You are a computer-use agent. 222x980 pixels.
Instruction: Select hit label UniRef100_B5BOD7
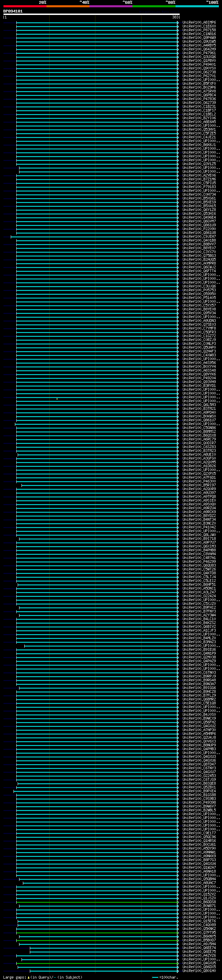(199, 940)
